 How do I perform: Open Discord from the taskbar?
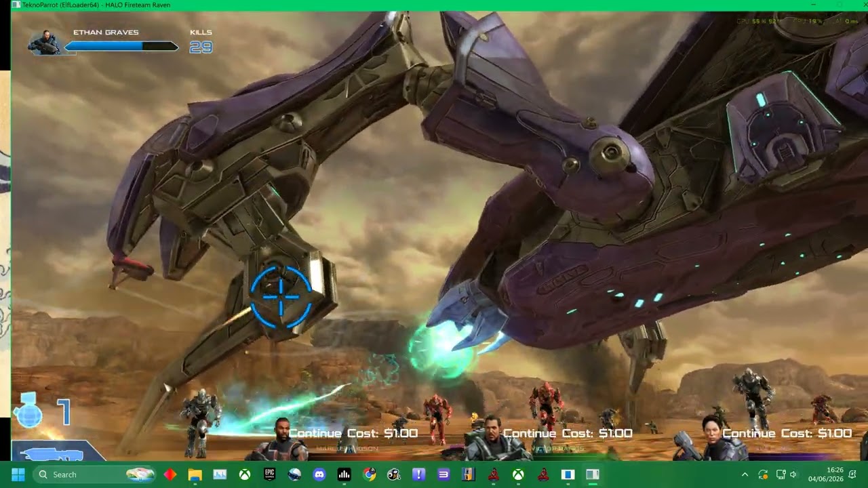319,474
